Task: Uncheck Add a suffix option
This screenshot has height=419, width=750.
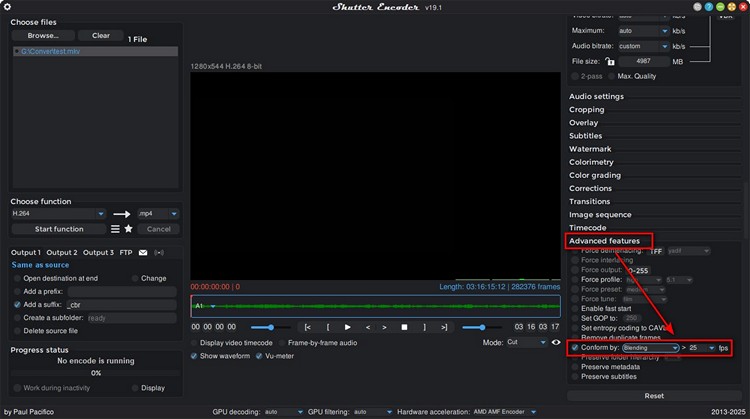Action: (18, 305)
